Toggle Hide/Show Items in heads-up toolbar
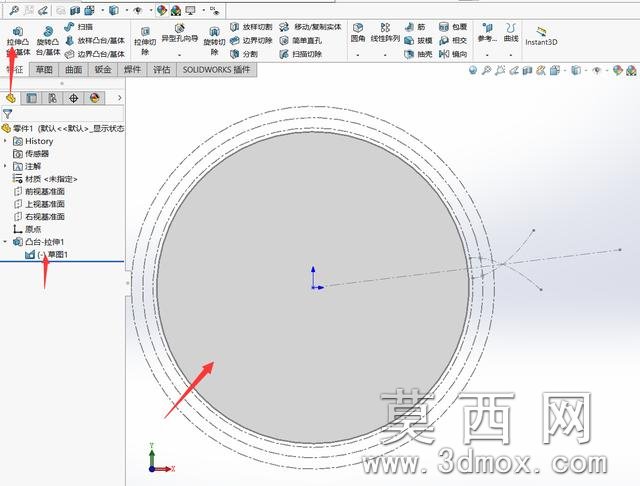The height and width of the screenshot is (486, 640). (596, 71)
